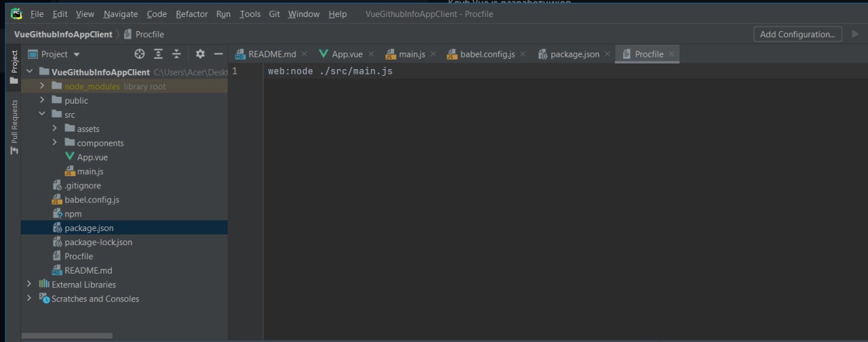Expand the assets folder
This screenshot has width=868, height=342.
click(x=55, y=129)
